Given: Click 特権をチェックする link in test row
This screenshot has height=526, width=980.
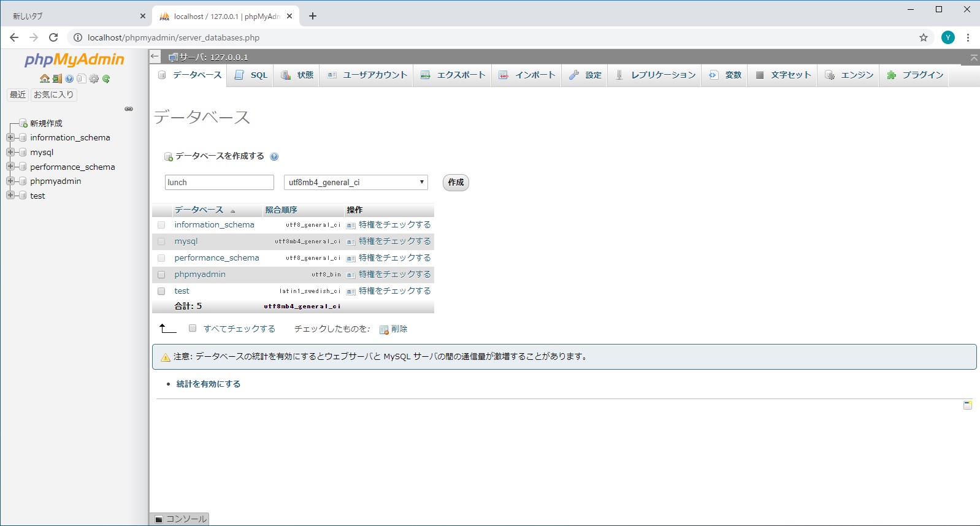Looking at the screenshot, I should point(395,291).
